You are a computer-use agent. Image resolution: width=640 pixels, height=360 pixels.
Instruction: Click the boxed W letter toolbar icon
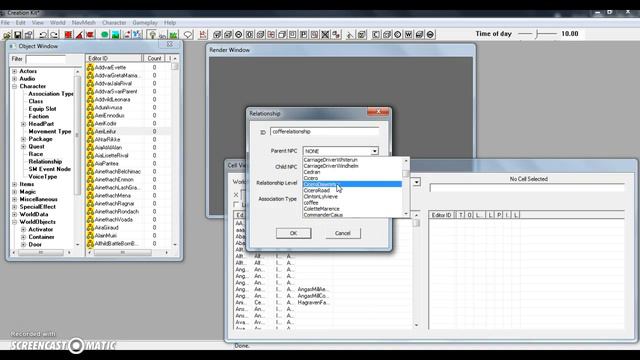click(408, 35)
